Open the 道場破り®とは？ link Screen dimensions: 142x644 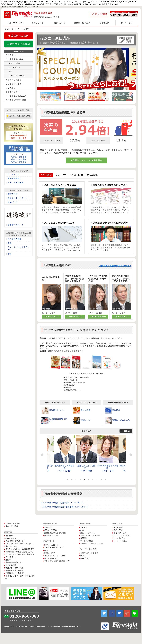coord(15,225)
